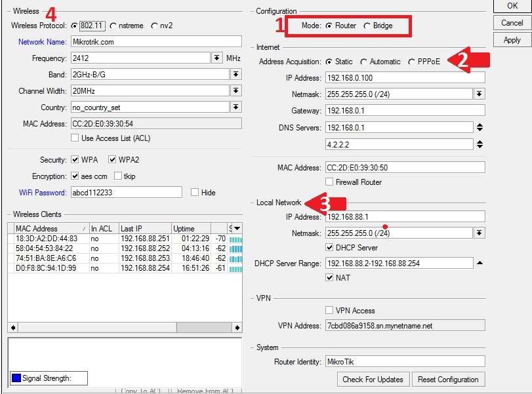Image resolution: width=532 pixels, height=394 pixels.
Task: Open the Channel Width dropdown
Action: (235, 90)
